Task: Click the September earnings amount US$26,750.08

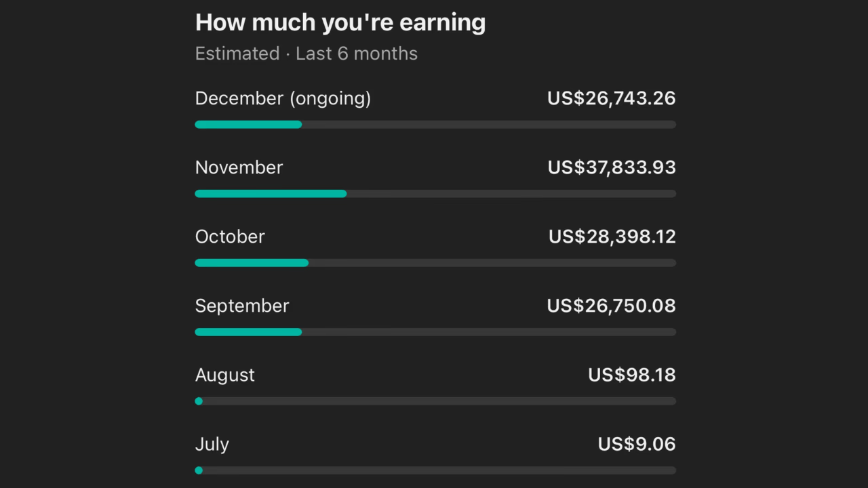Action: pyautogui.click(x=611, y=306)
